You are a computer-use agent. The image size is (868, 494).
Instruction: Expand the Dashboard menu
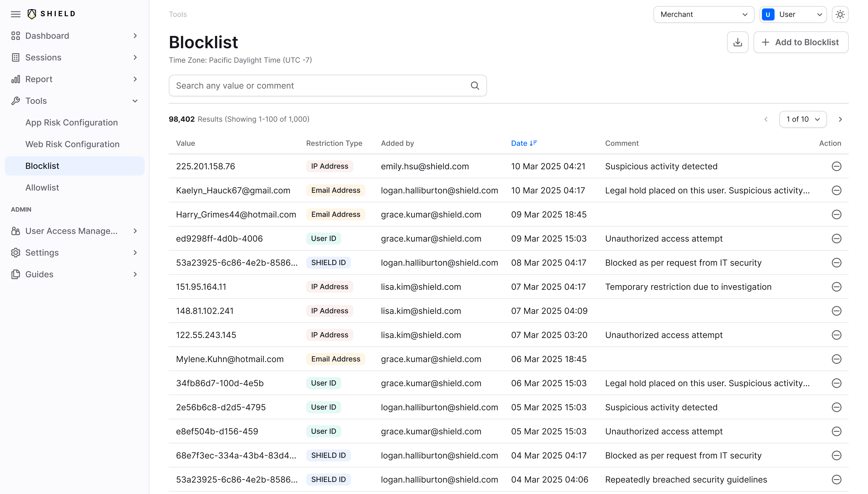pyautogui.click(x=75, y=36)
